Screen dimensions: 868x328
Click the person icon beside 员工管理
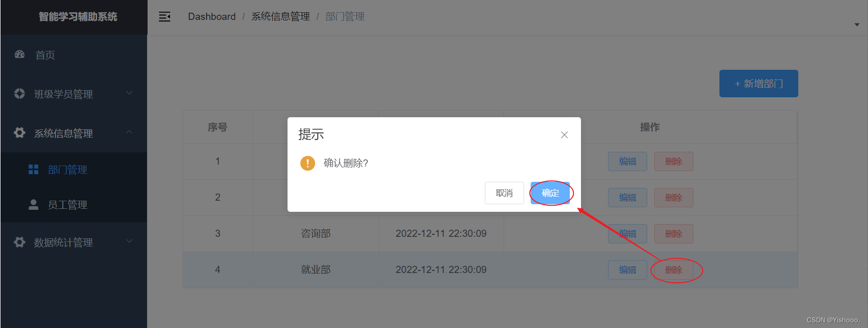coord(34,205)
